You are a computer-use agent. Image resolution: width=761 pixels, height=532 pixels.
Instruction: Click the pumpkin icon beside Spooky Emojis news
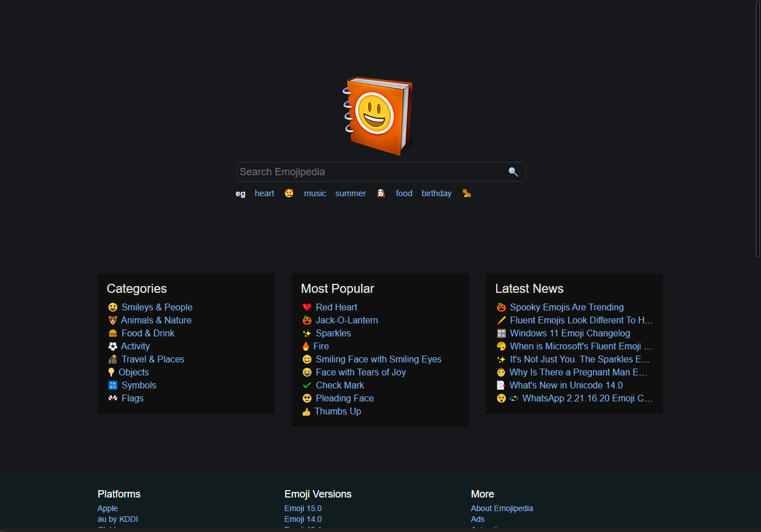pyautogui.click(x=501, y=308)
